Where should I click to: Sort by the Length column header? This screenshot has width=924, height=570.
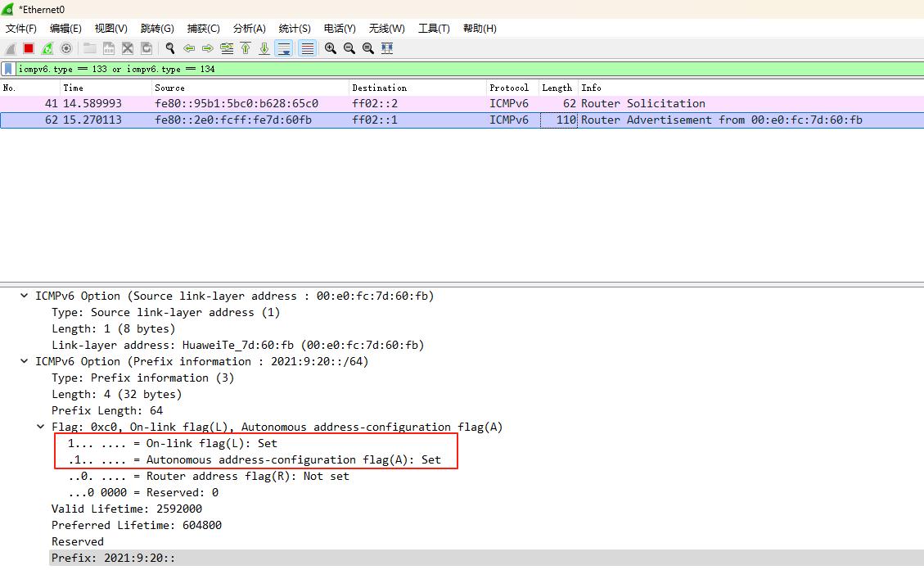[558, 88]
